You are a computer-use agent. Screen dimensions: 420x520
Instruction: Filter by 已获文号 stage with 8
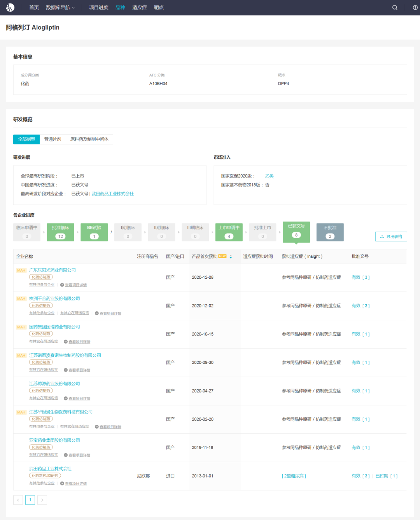click(x=296, y=232)
